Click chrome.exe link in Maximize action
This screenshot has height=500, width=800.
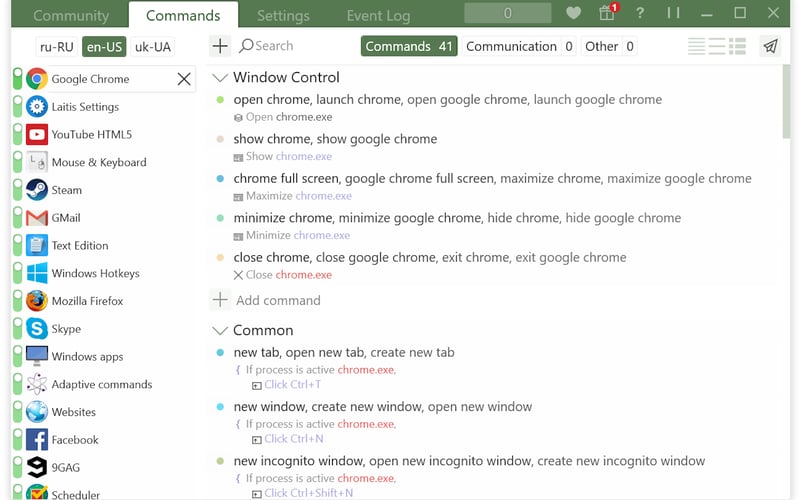pyautogui.click(x=323, y=195)
